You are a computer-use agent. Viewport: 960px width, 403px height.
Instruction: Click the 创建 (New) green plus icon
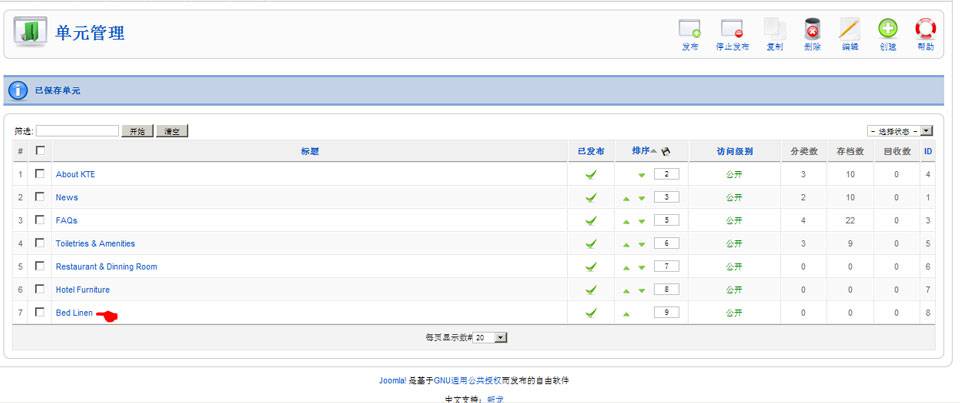point(888,29)
